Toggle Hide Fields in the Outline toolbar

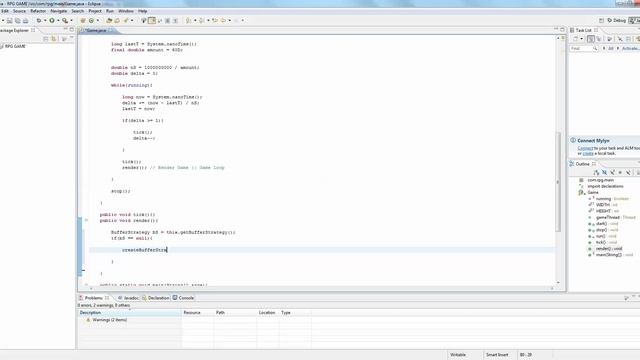click(x=604, y=173)
